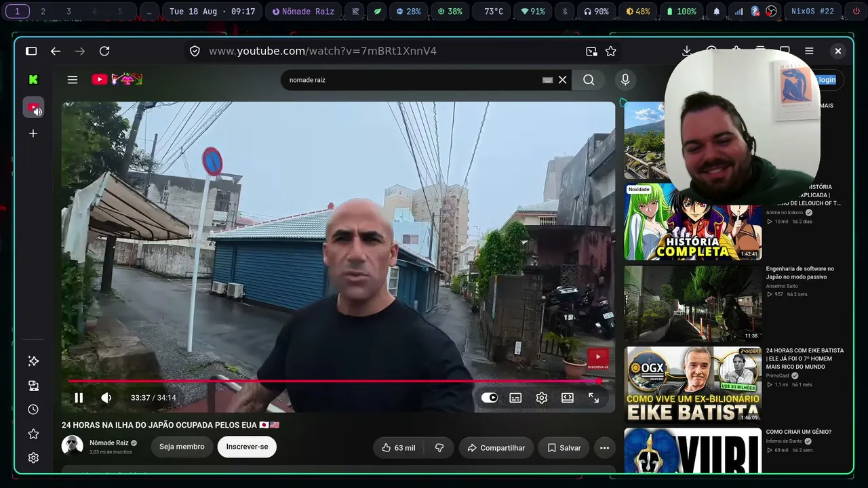Open the power button in the top bar
The width and height of the screenshot is (868, 488).
855,12
